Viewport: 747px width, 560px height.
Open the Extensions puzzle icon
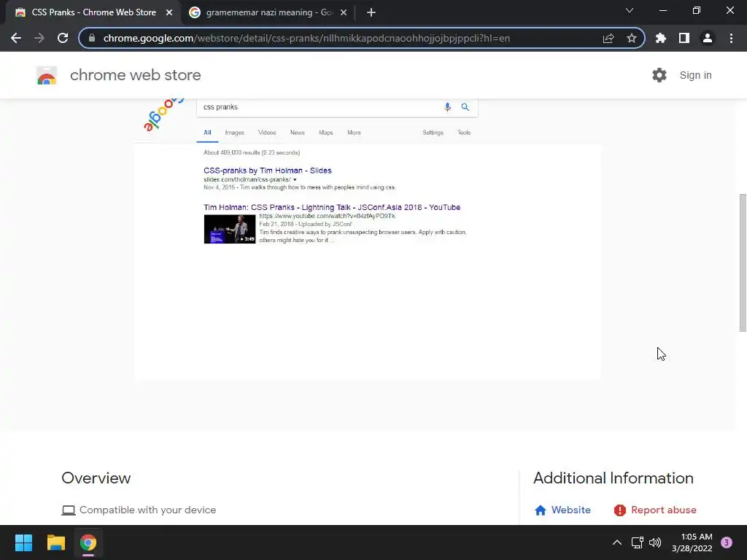[x=661, y=38]
